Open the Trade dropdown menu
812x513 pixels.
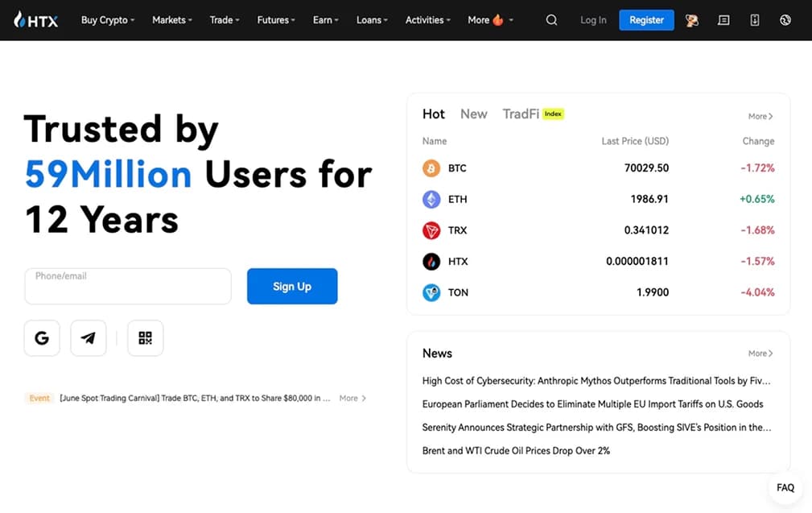[x=225, y=20]
